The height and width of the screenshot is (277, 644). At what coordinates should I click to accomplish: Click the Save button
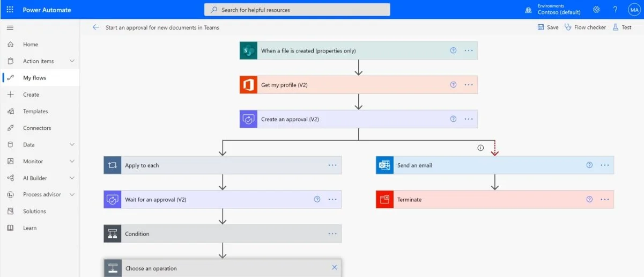[x=548, y=27]
